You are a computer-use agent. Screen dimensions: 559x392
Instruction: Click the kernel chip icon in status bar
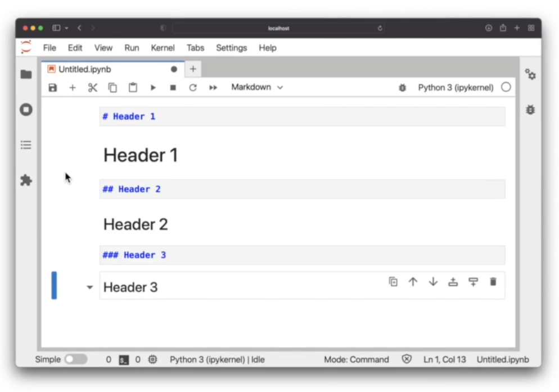click(152, 359)
